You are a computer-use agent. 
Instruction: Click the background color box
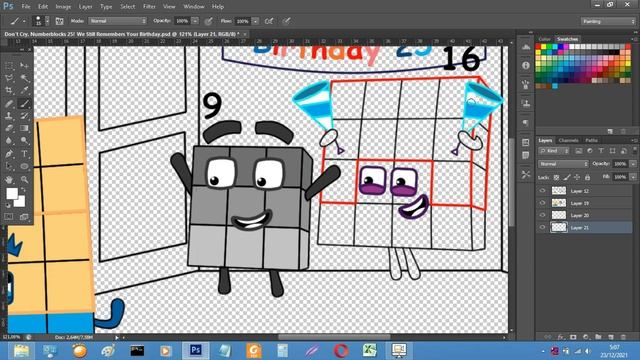point(20,202)
